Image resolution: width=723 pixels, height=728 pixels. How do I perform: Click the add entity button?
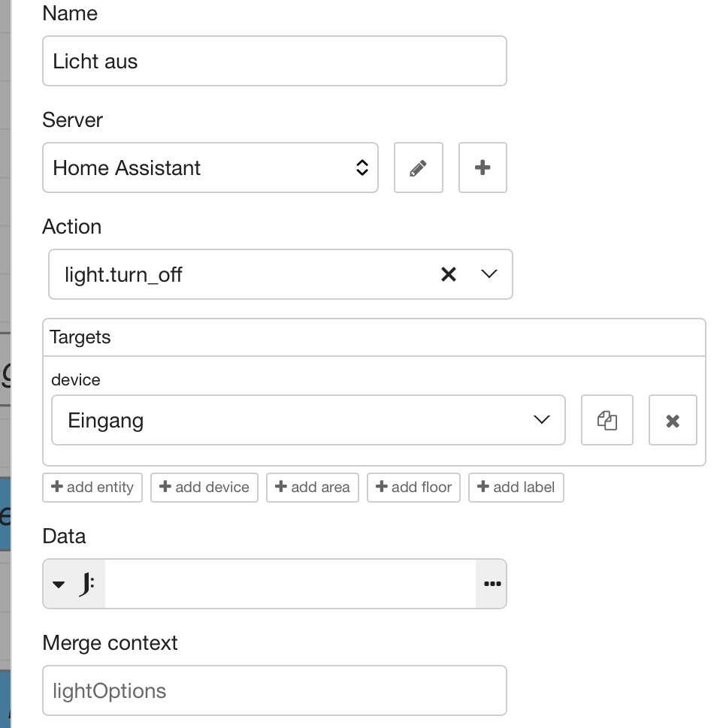click(x=92, y=488)
